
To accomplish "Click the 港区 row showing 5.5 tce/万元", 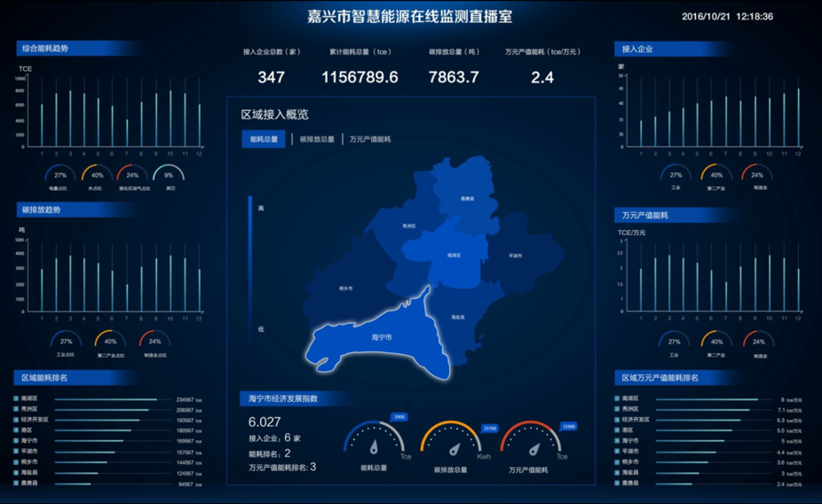I will point(708,430).
